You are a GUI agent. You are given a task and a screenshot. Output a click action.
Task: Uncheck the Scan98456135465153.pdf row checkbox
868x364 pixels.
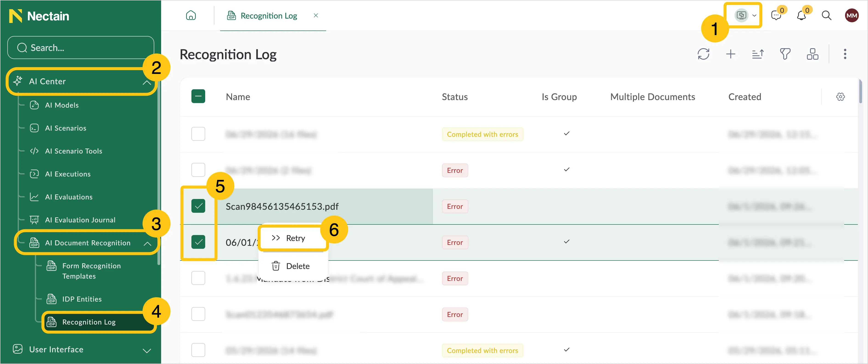[198, 206]
